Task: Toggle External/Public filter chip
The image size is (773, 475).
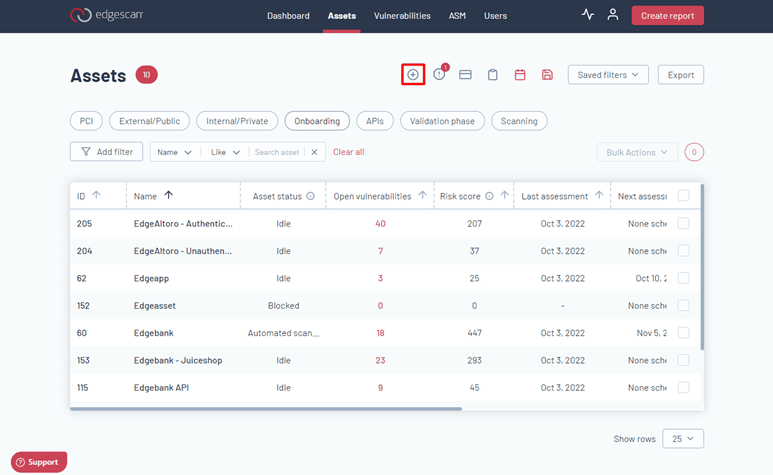Action: click(x=149, y=121)
